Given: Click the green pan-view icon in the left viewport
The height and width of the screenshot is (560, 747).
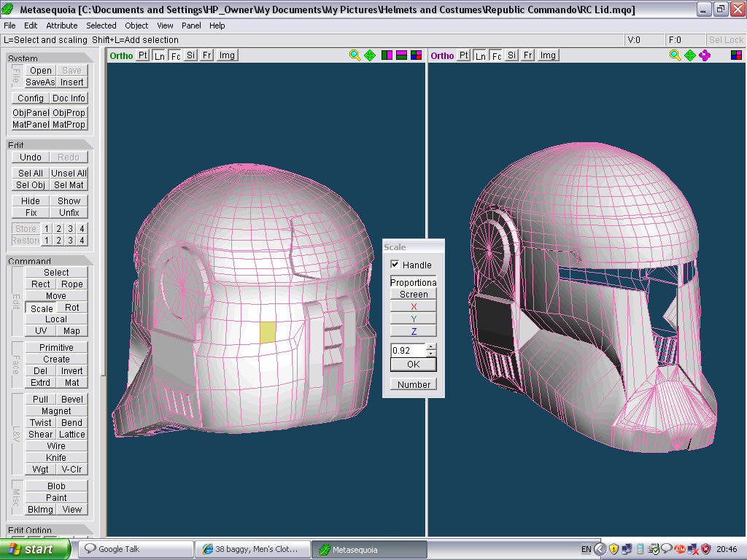Looking at the screenshot, I should (x=370, y=55).
